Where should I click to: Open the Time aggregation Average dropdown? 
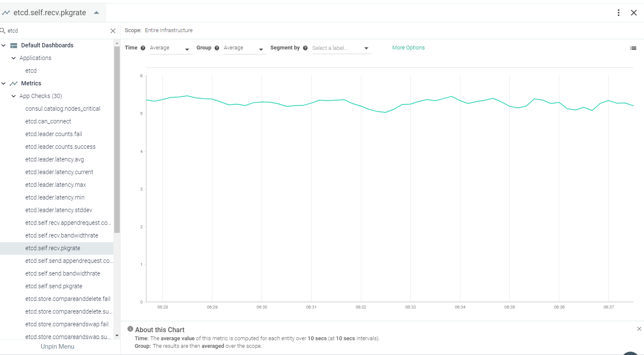(170, 48)
